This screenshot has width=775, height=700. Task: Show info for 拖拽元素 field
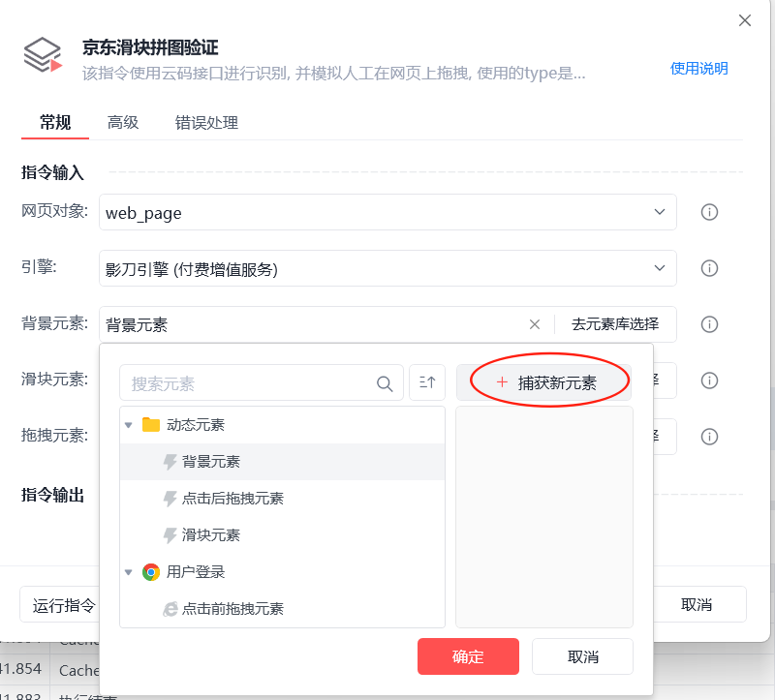(x=709, y=437)
